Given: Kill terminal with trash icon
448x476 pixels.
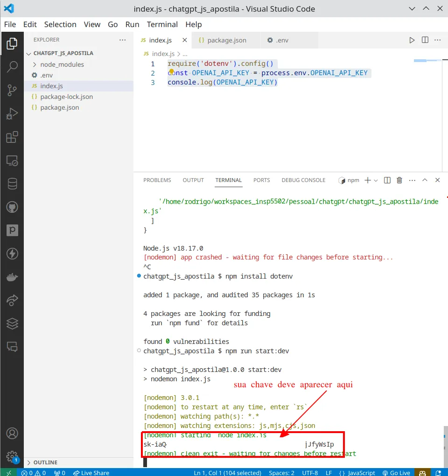Looking at the screenshot, I should [x=399, y=180].
